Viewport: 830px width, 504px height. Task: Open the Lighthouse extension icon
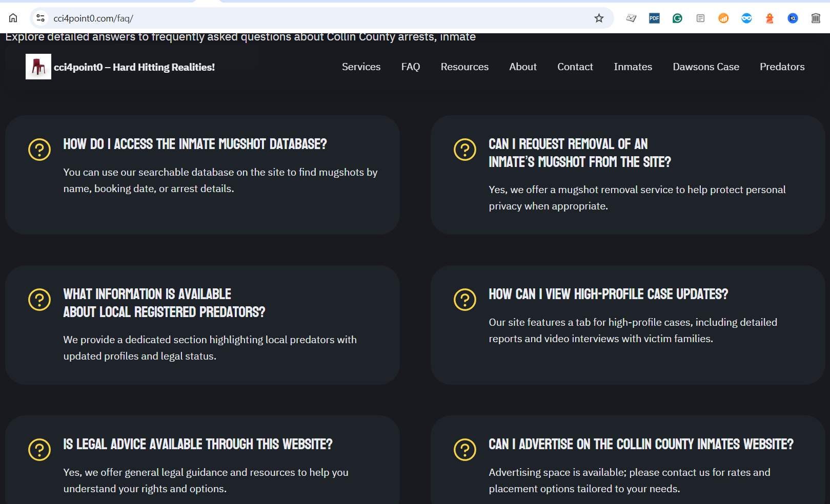[x=770, y=18]
